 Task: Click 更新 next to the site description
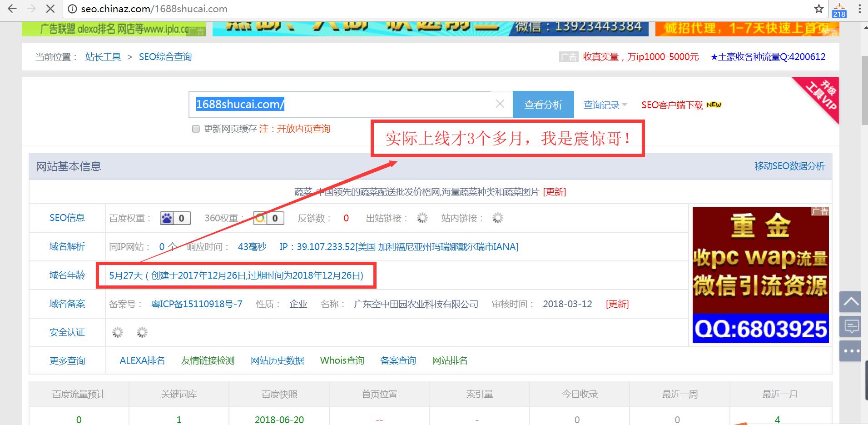click(x=555, y=192)
